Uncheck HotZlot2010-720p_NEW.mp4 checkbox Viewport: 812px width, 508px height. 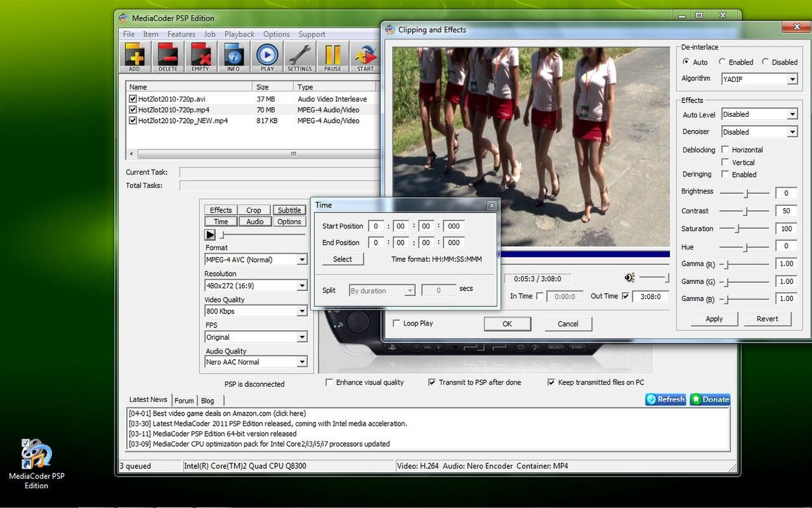point(133,120)
